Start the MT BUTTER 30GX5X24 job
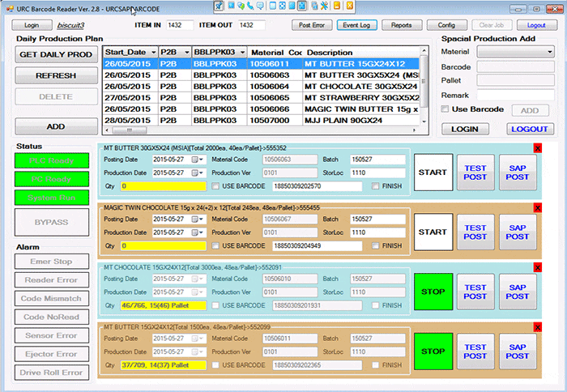This screenshot has height=392, width=567. (433, 173)
